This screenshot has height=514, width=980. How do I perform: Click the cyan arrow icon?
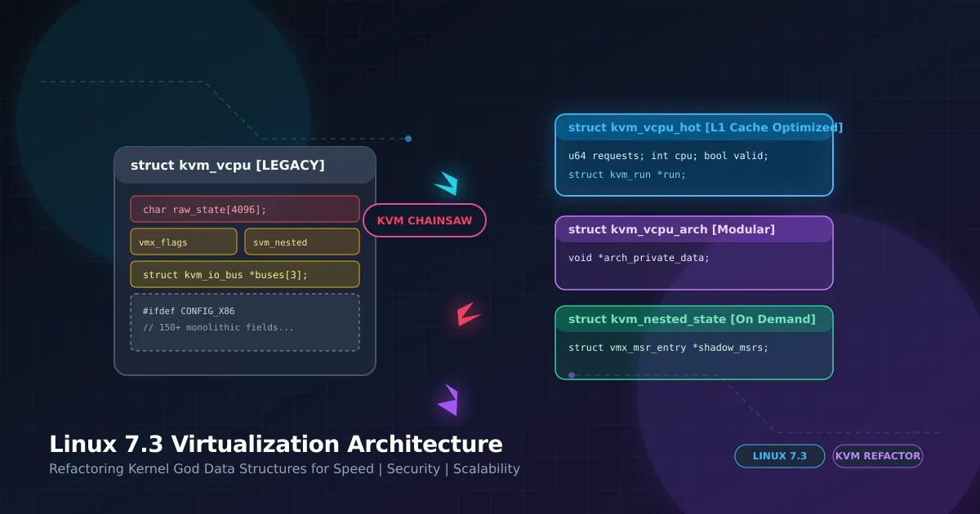[447, 184]
